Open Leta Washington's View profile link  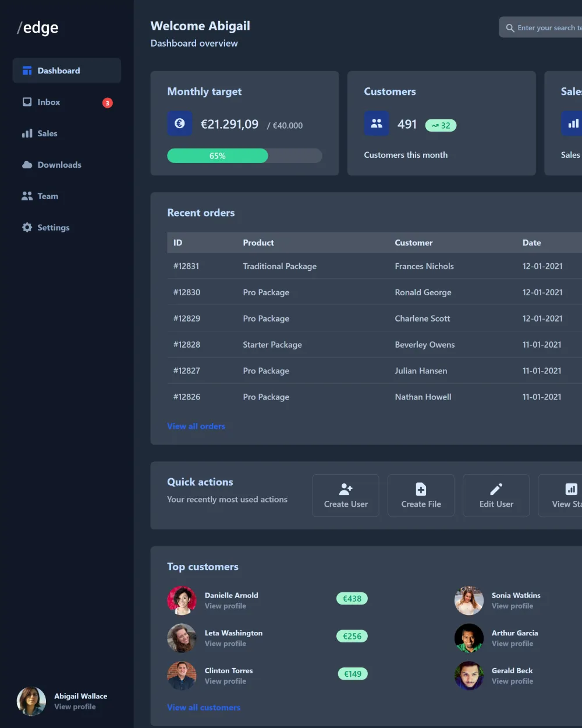(x=225, y=644)
